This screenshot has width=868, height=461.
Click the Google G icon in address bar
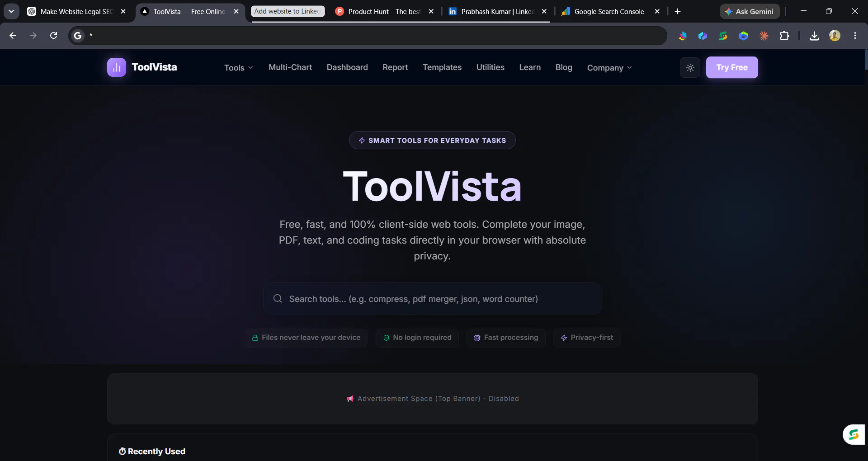[78, 35]
